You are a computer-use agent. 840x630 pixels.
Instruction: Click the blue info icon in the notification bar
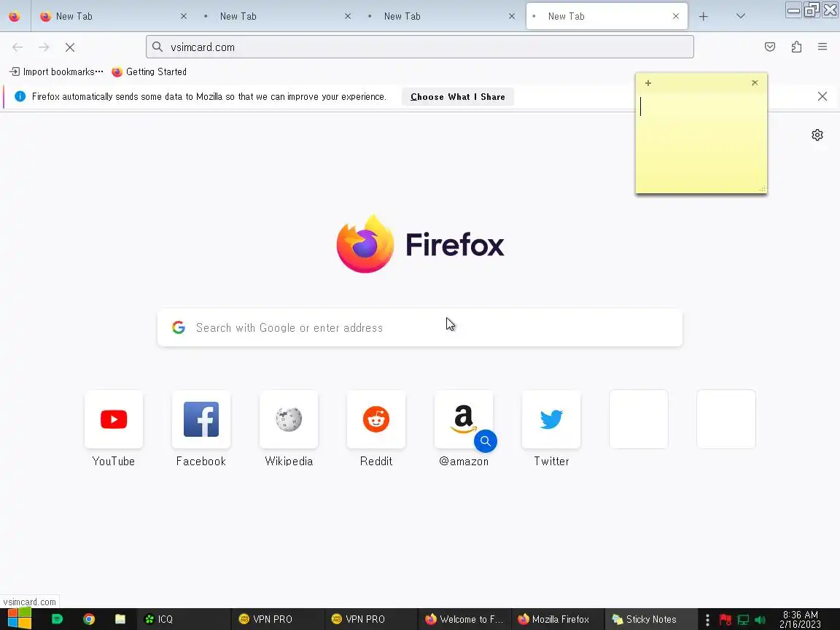tap(20, 96)
